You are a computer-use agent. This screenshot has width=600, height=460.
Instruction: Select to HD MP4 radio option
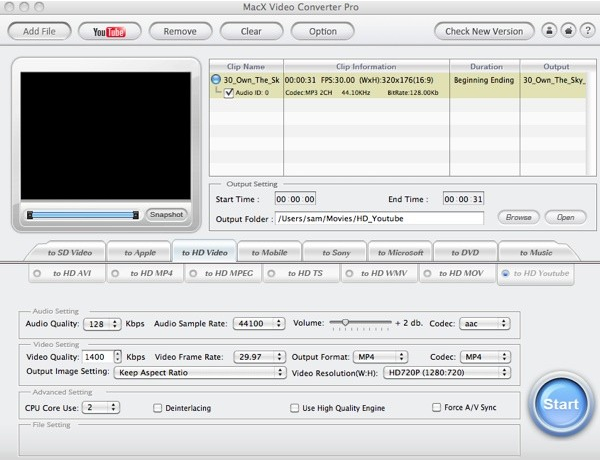[115, 274]
